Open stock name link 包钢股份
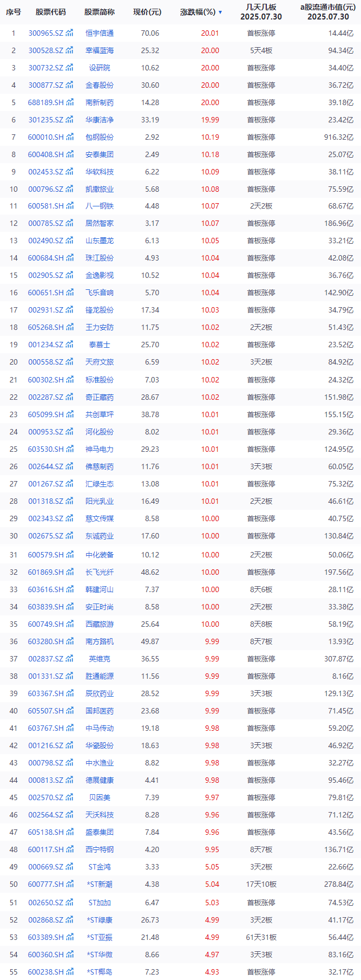This screenshot has height=980, width=361. [x=100, y=137]
